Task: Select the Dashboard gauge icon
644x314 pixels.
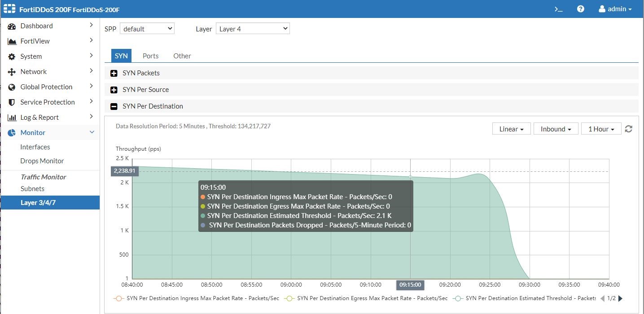Action: [x=11, y=26]
